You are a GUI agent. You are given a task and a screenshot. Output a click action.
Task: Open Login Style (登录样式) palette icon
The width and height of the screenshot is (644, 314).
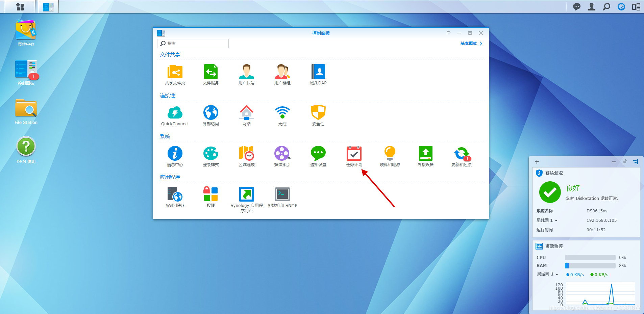coord(211,154)
